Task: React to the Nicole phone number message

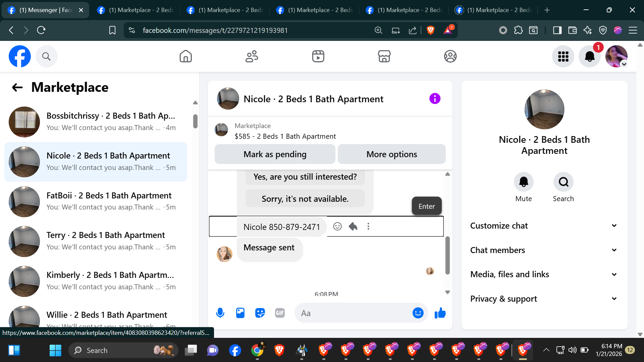Action: [337, 227]
